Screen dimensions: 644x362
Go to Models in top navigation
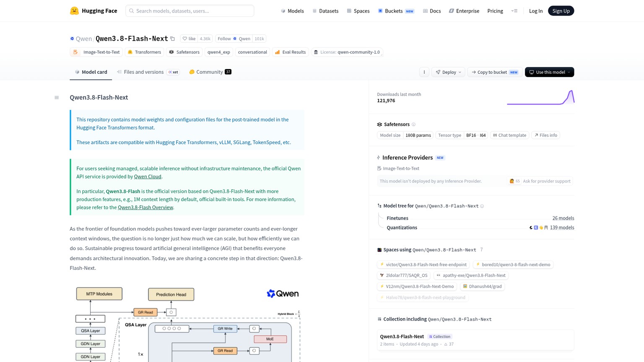pyautogui.click(x=292, y=11)
